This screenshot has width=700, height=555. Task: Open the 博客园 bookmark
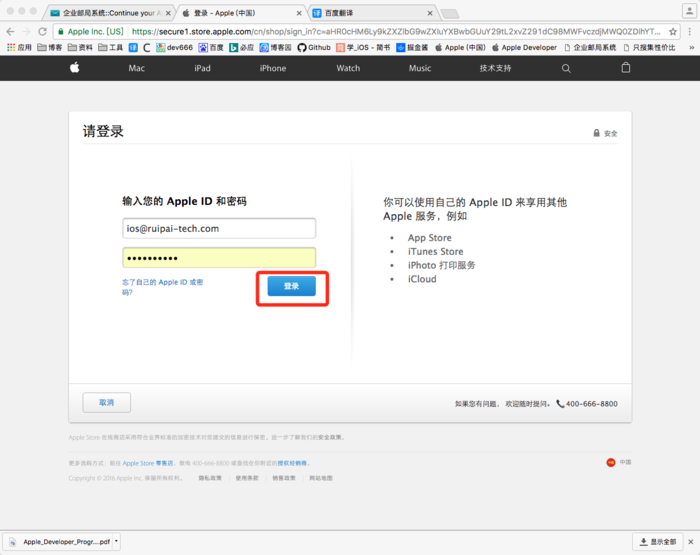click(x=275, y=47)
